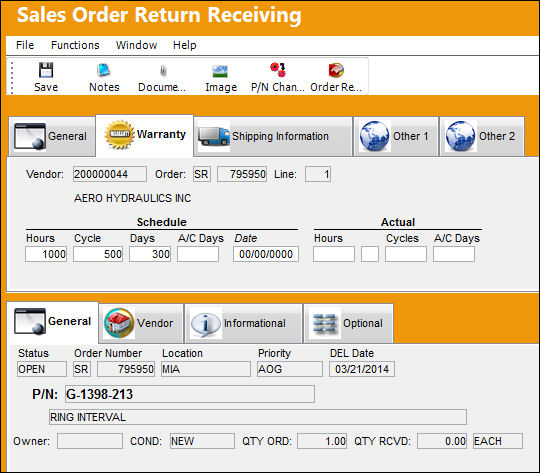Viewport: 540px width, 473px height.
Task: Click the QTY RCVD field showing 0.00
Action: [x=442, y=441]
